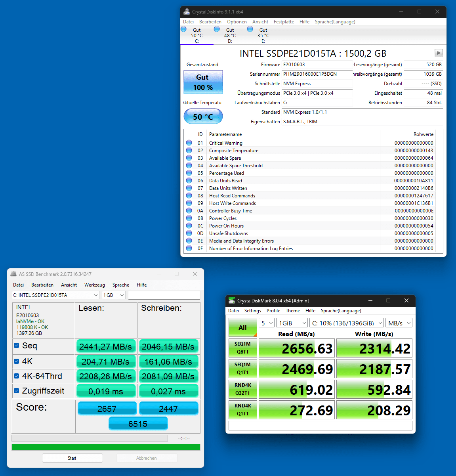
Task: Click status orb for Critical Warning row
Action: click(x=189, y=143)
